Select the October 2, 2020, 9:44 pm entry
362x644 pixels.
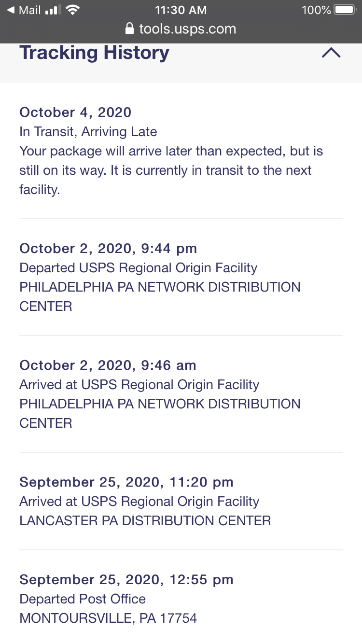click(108, 249)
